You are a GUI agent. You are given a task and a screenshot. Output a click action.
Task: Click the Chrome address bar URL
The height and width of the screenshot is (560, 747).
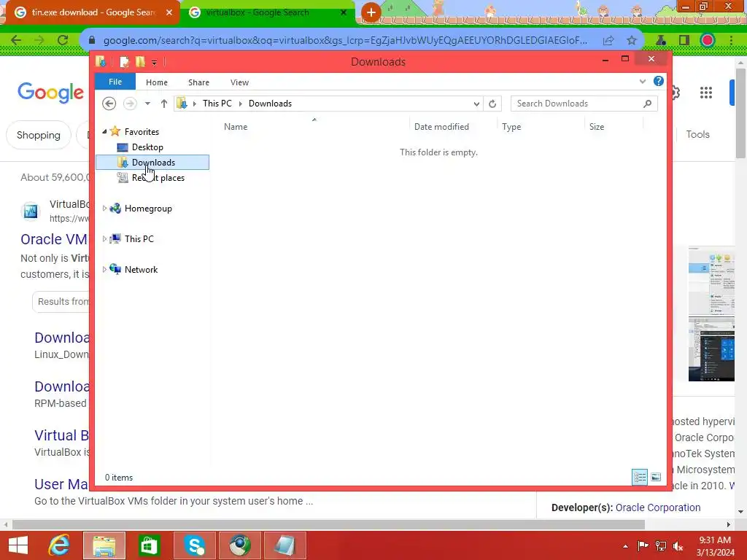[345, 41]
